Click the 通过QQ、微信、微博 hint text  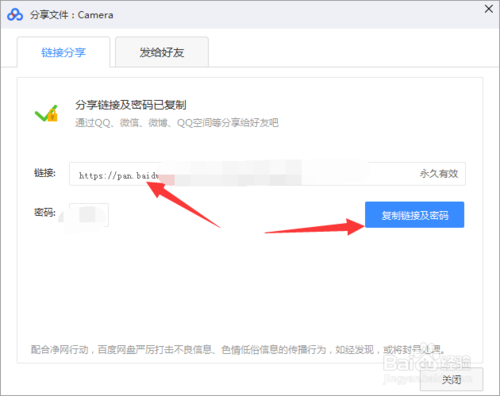(x=177, y=123)
